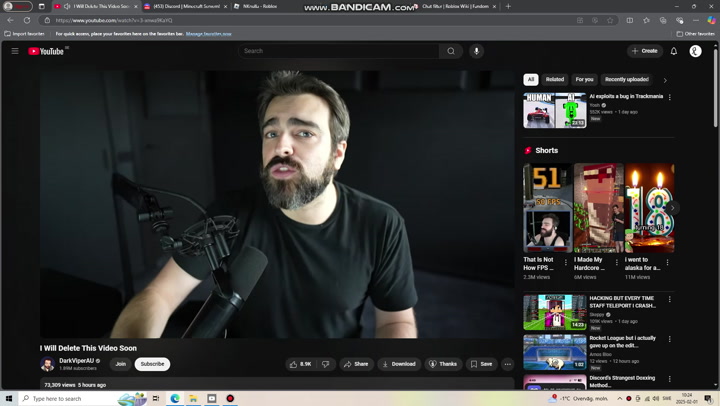Image resolution: width=720 pixels, height=406 pixels.
Task: Open more actions ellipsis below video
Action: pos(507,364)
